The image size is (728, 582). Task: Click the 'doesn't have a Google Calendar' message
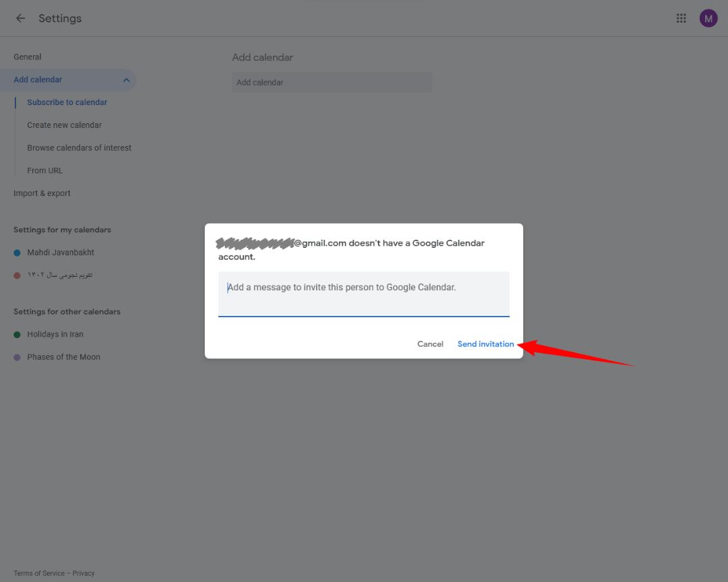point(351,250)
